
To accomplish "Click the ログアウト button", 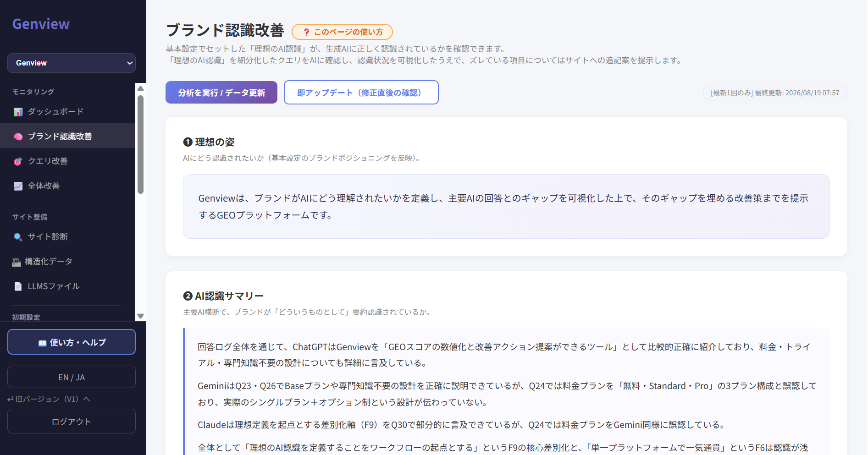I will (72, 421).
